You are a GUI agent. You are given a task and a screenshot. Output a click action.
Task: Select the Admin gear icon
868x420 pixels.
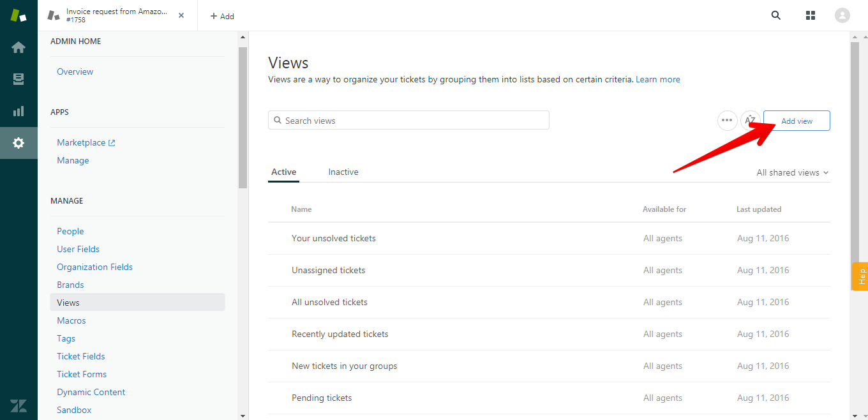click(x=19, y=143)
